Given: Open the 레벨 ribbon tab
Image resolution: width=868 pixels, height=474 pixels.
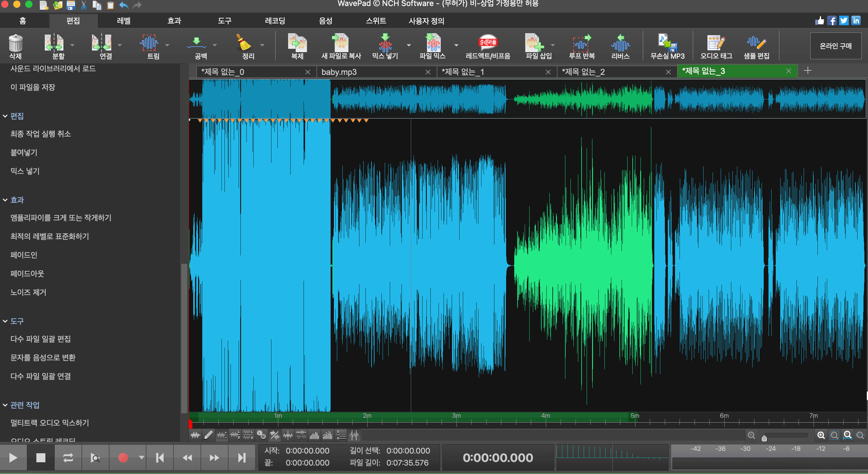Looking at the screenshot, I should tap(123, 21).
